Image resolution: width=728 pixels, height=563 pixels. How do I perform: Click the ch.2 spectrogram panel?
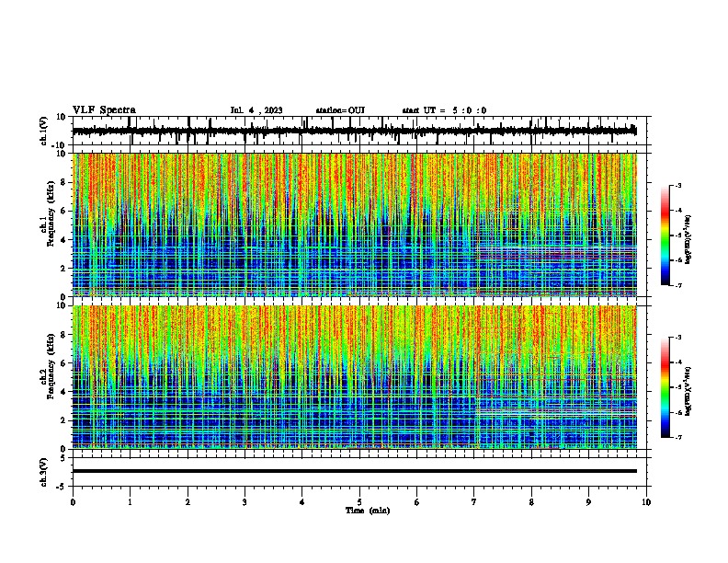355,377
